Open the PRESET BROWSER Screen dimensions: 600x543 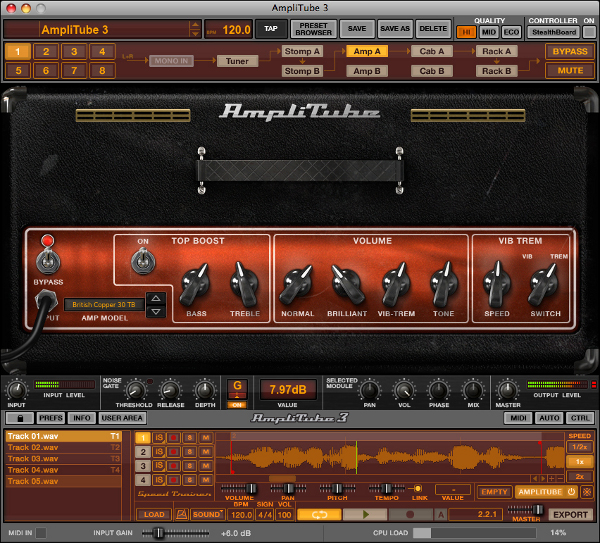[x=311, y=29]
